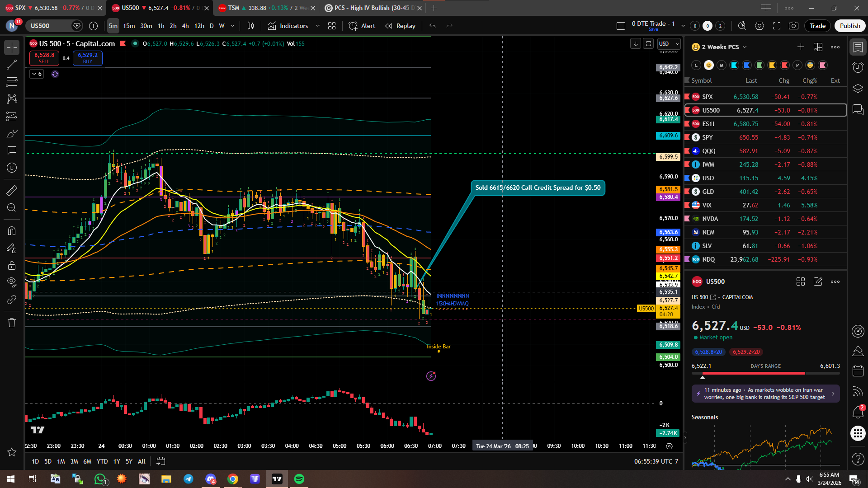Take a chart snapshot with camera icon
Viewport: 868px width, 488px height.
point(793,26)
